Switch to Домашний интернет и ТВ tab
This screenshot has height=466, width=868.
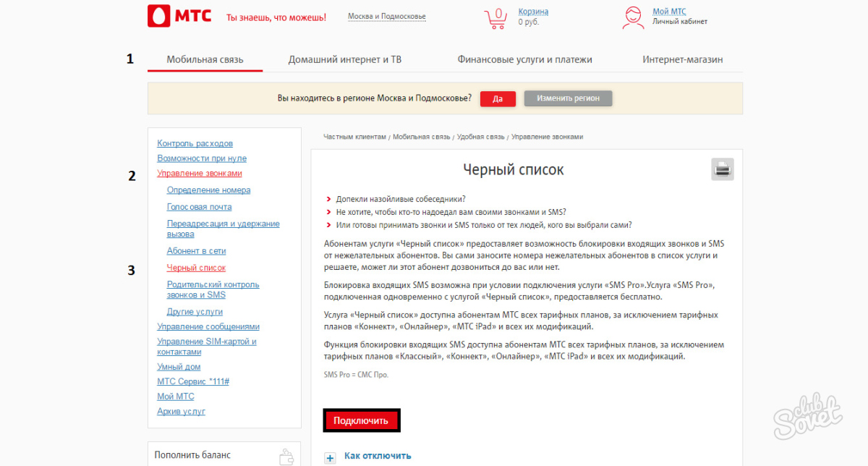click(x=344, y=59)
